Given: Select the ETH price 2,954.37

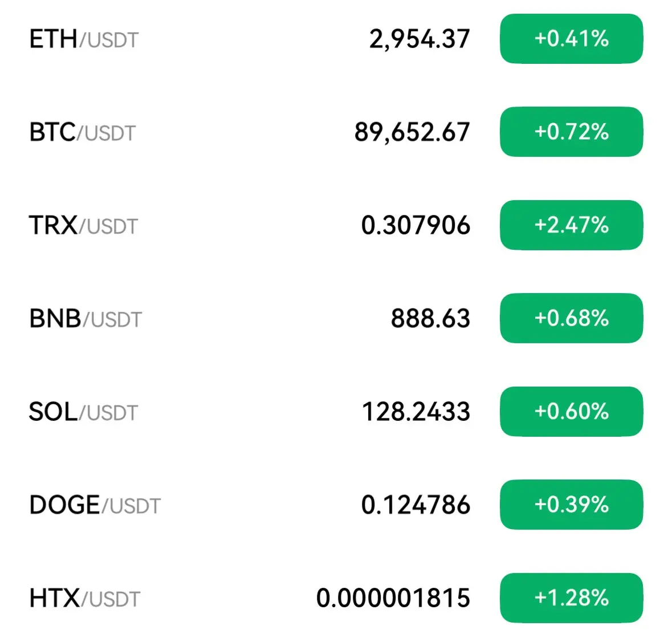Looking at the screenshot, I should click(x=419, y=39).
